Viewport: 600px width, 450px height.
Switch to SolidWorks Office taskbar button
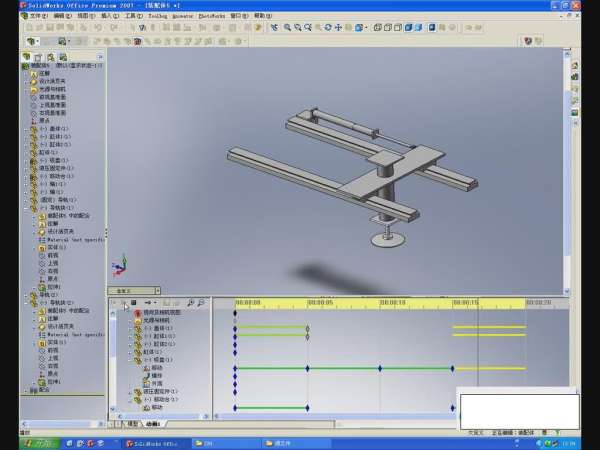point(157,443)
